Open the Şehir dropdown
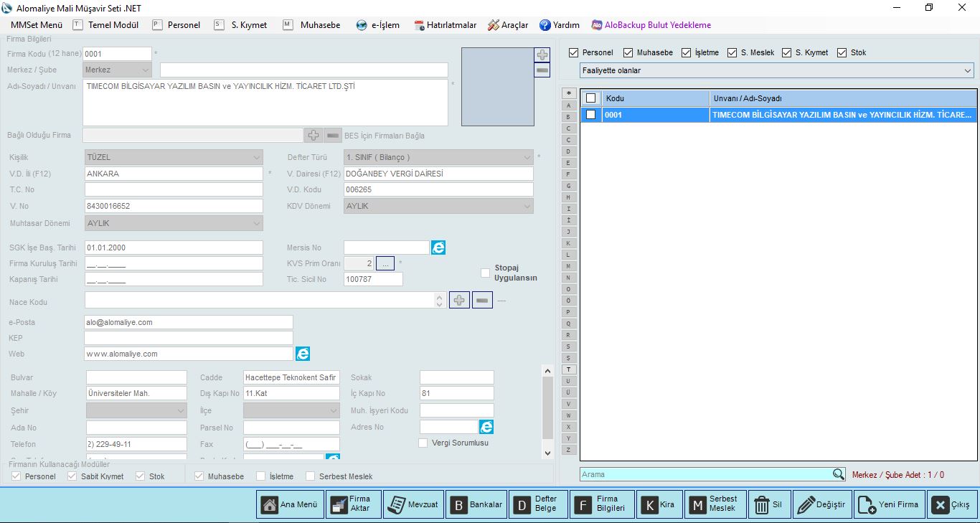Image resolution: width=980 pixels, height=523 pixels. click(136, 410)
